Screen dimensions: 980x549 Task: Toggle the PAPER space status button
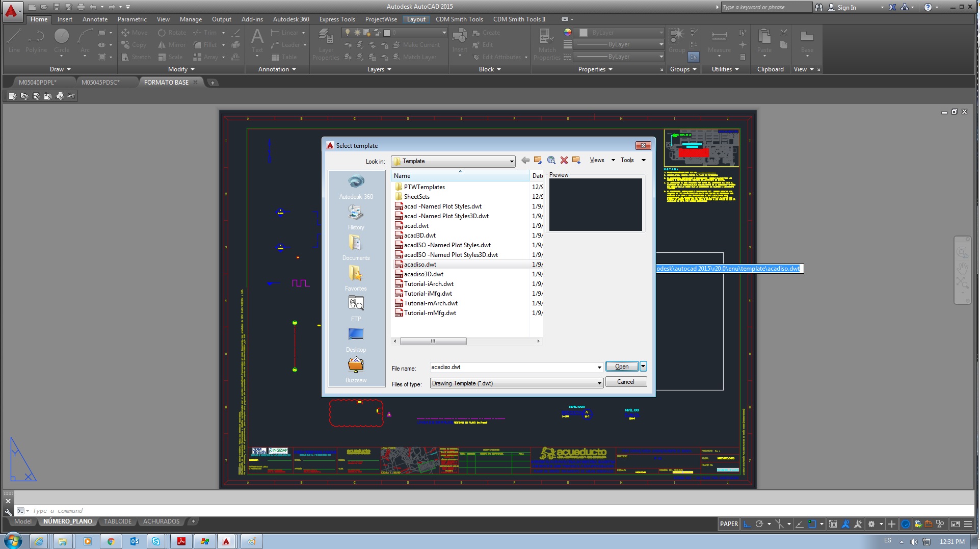[729, 524]
